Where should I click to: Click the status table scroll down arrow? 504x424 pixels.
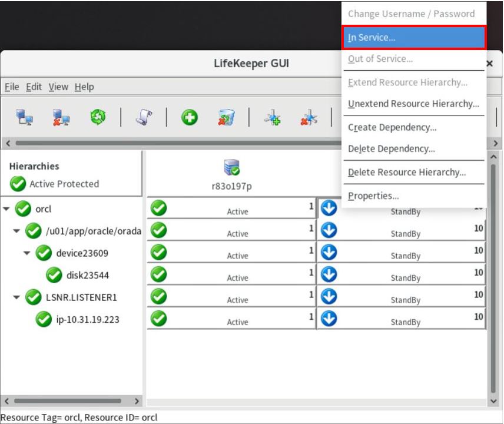pyautogui.click(x=493, y=401)
